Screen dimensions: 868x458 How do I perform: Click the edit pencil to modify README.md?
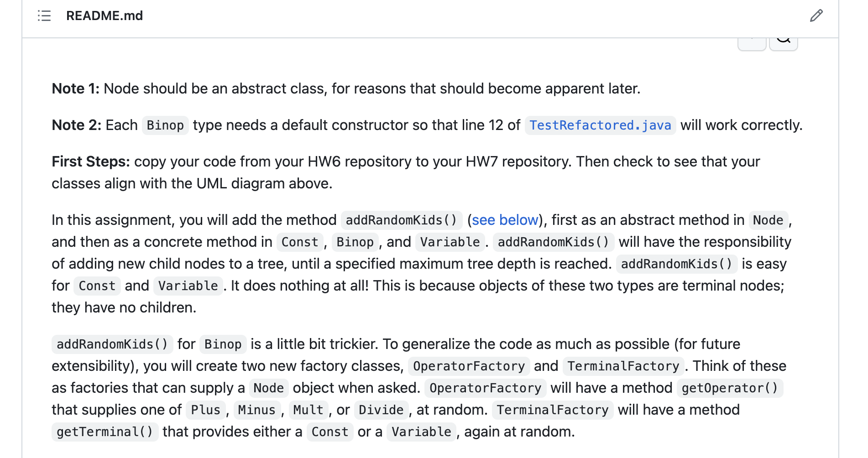click(816, 16)
